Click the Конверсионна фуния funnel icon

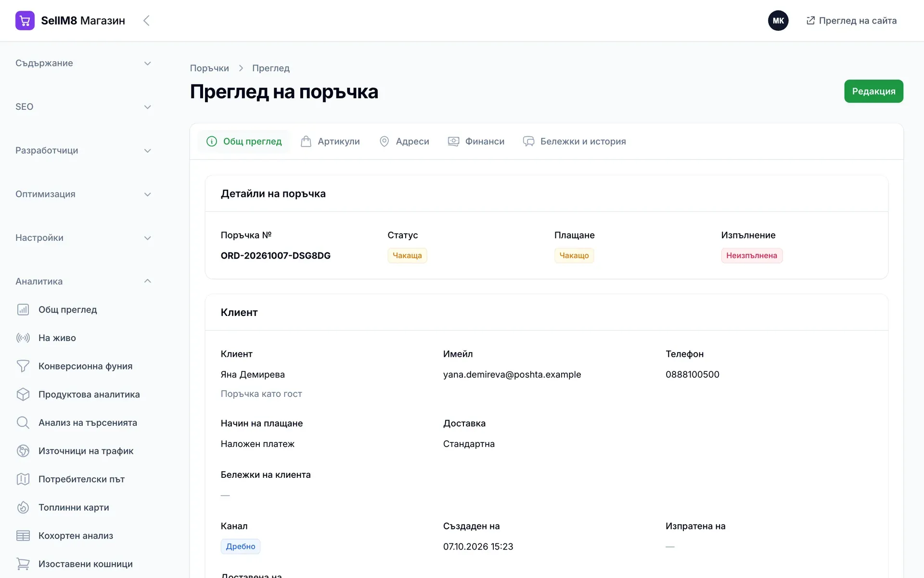click(x=23, y=366)
